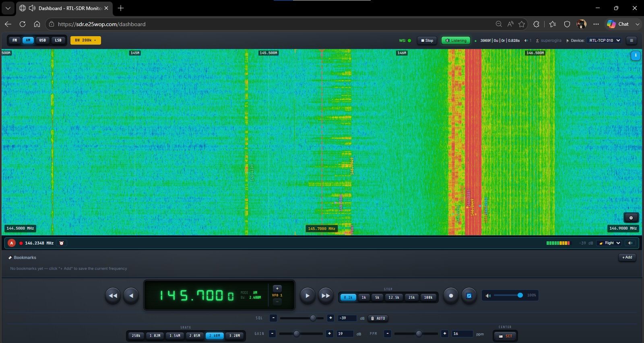
Task: Decrease squelch with minus button
Action: click(x=273, y=318)
